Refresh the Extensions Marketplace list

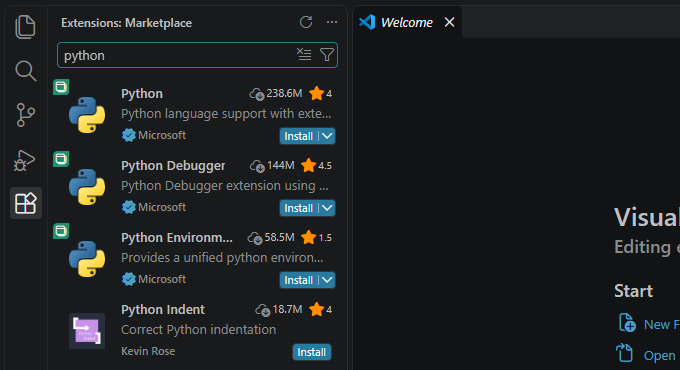[x=306, y=22]
